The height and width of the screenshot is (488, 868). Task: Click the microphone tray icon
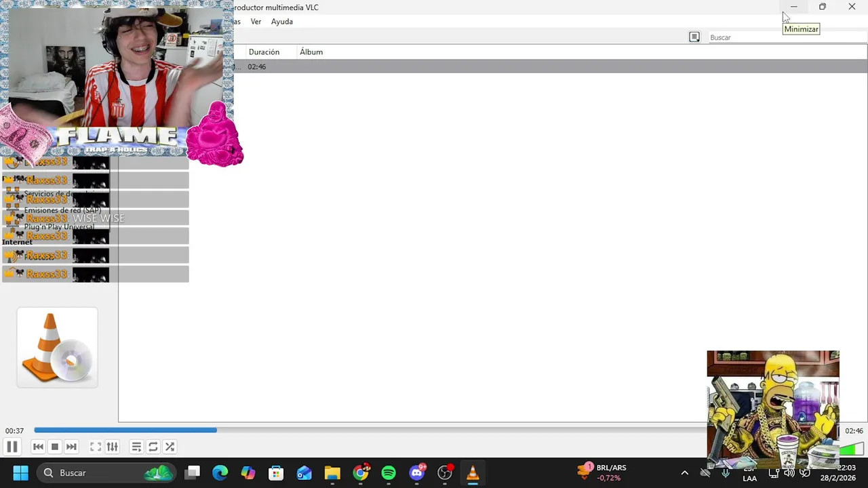pyautogui.click(x=726, y=473)
